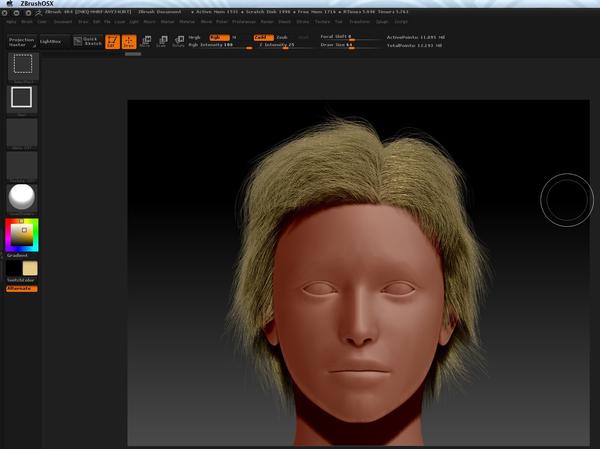Choose the Scale tool icon
Image resolution: width=600 pixels, height=449 pixels.
(x=162, y=42)
